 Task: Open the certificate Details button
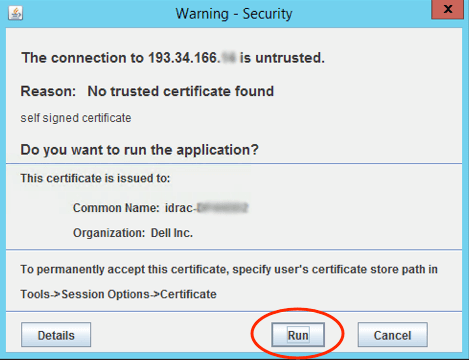(56, 335)
